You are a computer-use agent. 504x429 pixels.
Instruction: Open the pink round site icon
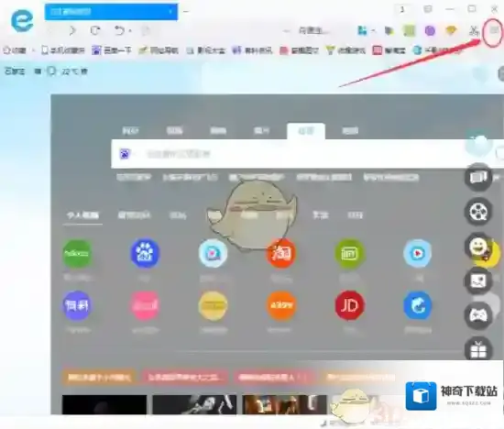[145, 305]
